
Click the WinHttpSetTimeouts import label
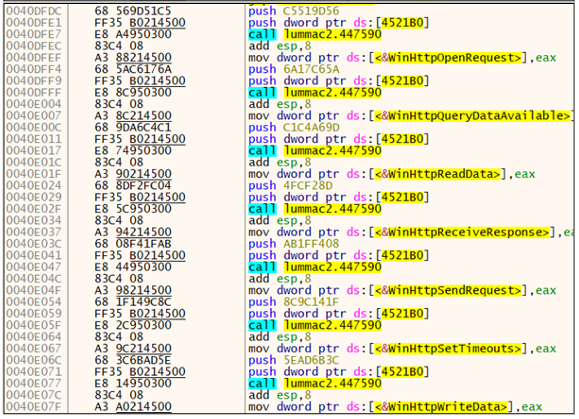click(x=449, y=348)
